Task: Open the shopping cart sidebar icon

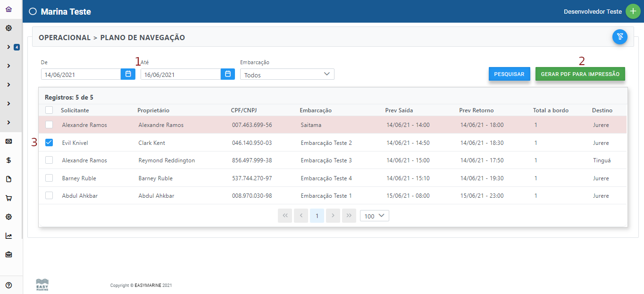Action: (x=8, y=198)
